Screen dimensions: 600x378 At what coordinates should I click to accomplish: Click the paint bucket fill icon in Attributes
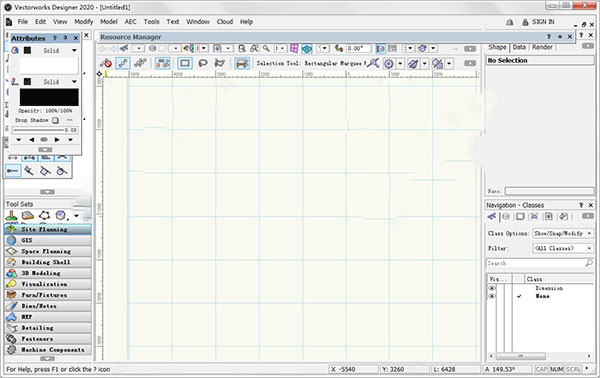pyautogui.click(x=15, y=50)
